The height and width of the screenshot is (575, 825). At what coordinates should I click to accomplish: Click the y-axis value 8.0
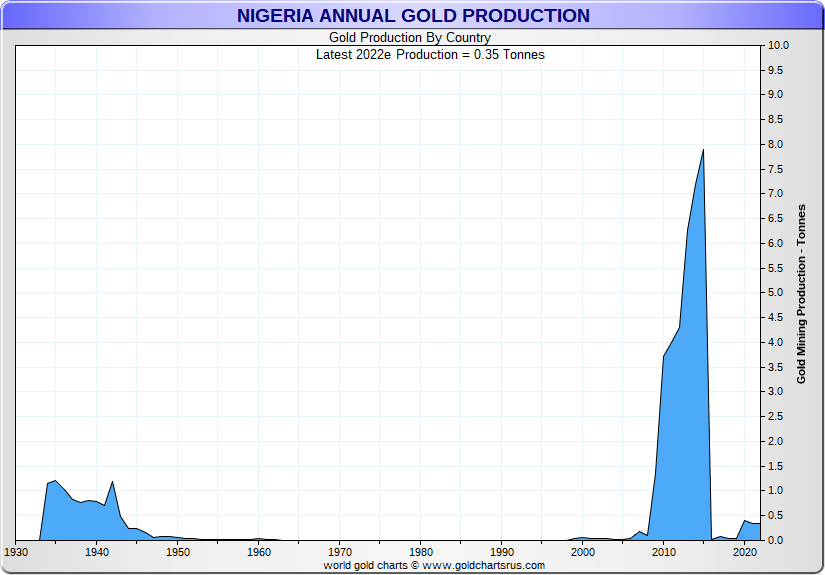[x=776, y=144]
